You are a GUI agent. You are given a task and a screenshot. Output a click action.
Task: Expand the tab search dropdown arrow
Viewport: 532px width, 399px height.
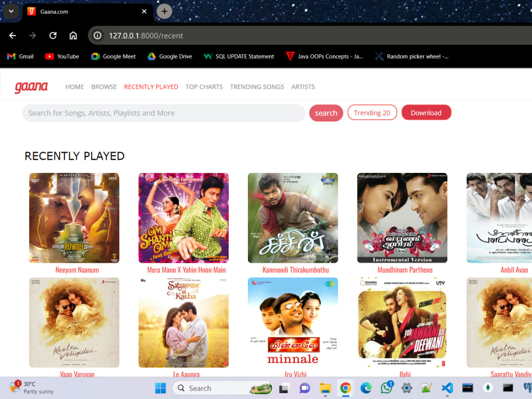tap(11, 12)
